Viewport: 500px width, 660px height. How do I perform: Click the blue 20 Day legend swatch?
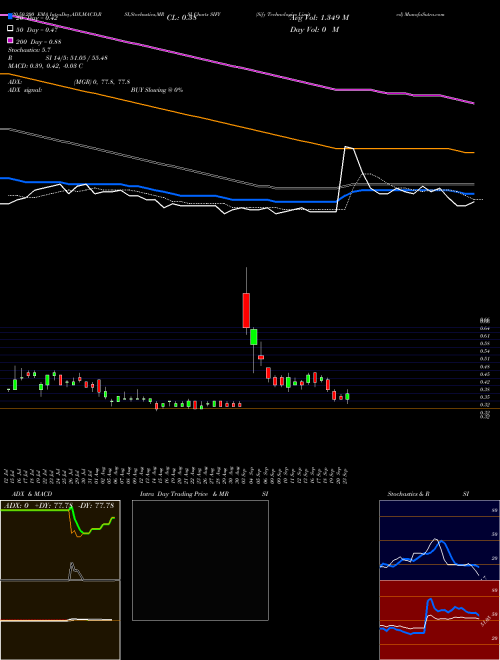coord(10,16)
